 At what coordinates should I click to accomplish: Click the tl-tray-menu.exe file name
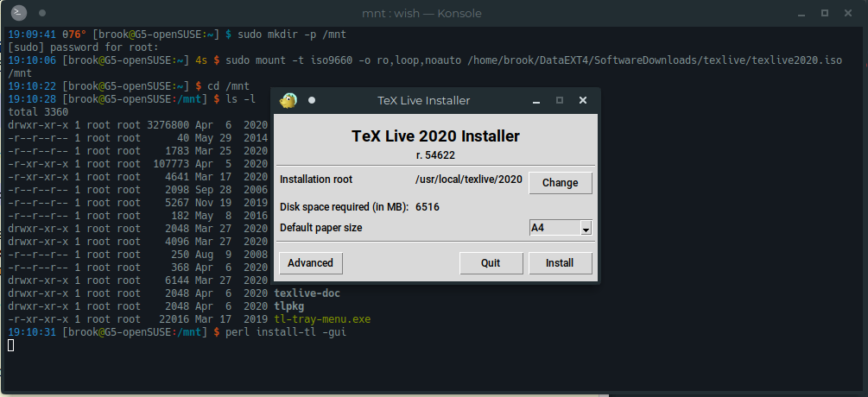[322, 319]
